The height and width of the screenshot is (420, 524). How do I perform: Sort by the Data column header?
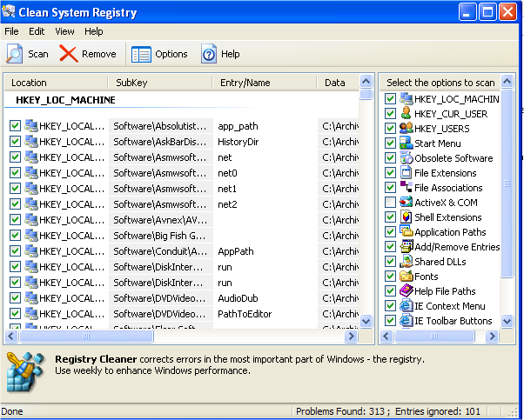(338, 83)
